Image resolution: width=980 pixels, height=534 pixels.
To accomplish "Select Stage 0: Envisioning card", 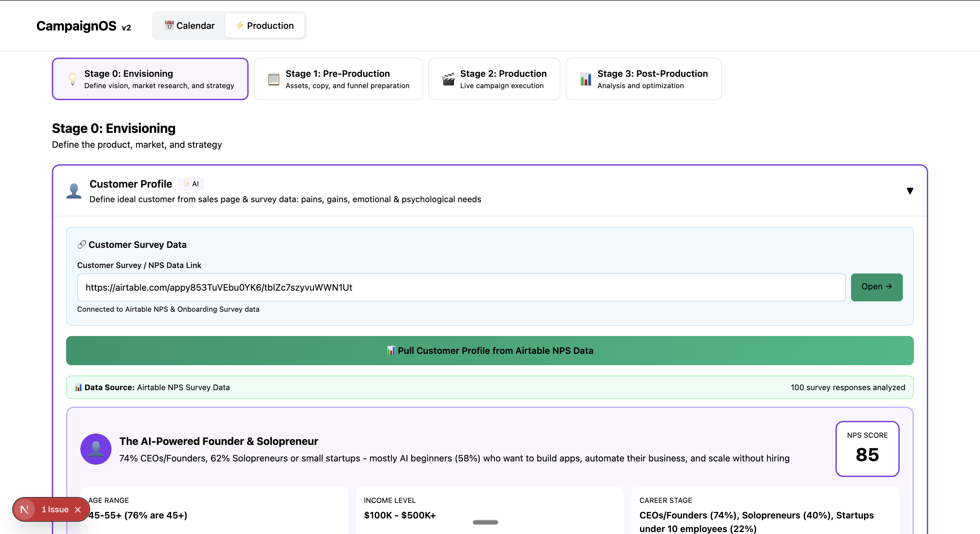I will pyautogui.click(x=150, y=79).
